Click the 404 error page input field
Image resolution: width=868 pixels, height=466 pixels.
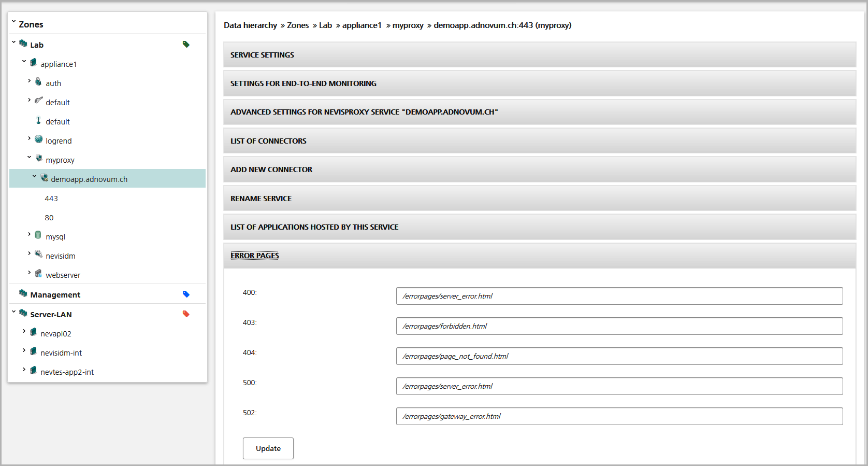[x=619, y=356]
